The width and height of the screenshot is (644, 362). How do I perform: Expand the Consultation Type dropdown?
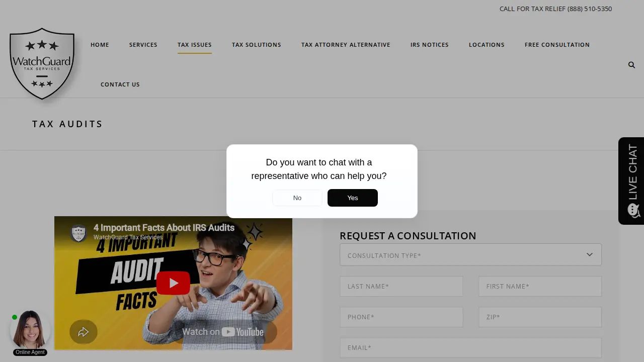point(470,255)
